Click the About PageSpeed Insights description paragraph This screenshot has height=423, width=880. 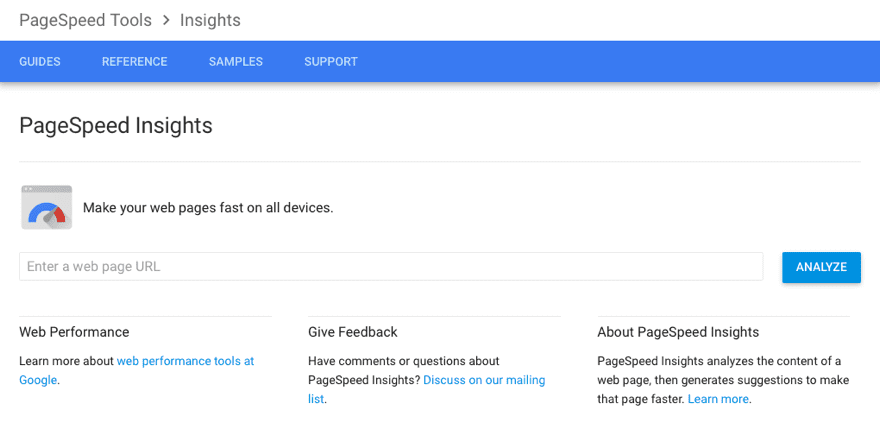tap(723, 380)
